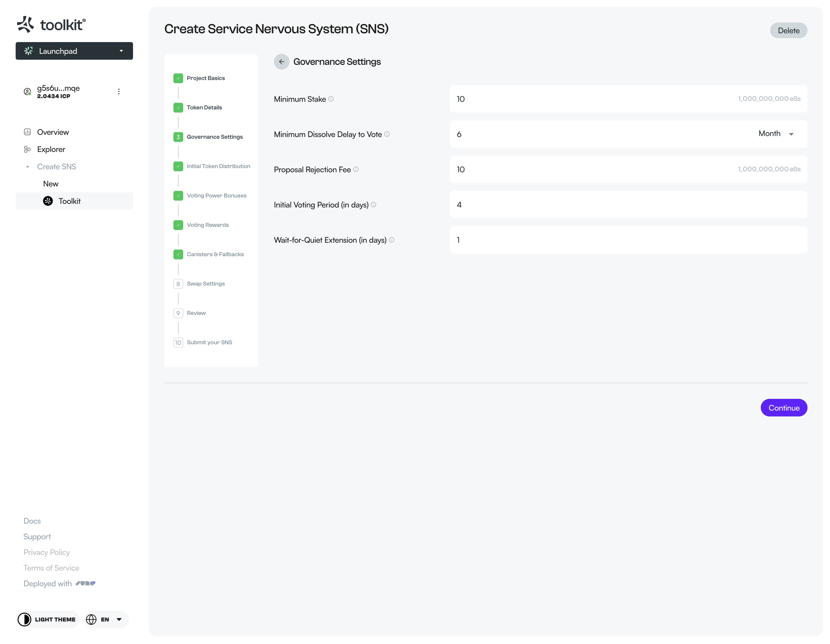Click the back arrow beside Governance Settings
The image size is (830, 644).
pos(281,62)
